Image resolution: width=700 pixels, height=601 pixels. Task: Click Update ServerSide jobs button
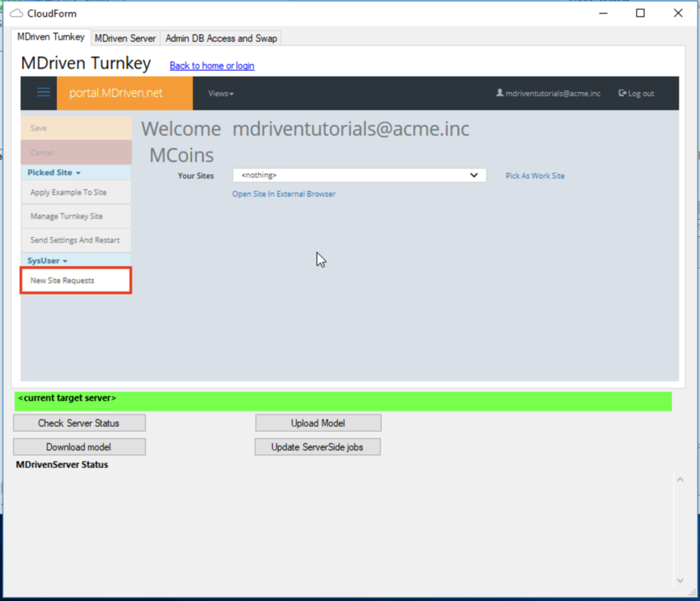pos(318,447)
